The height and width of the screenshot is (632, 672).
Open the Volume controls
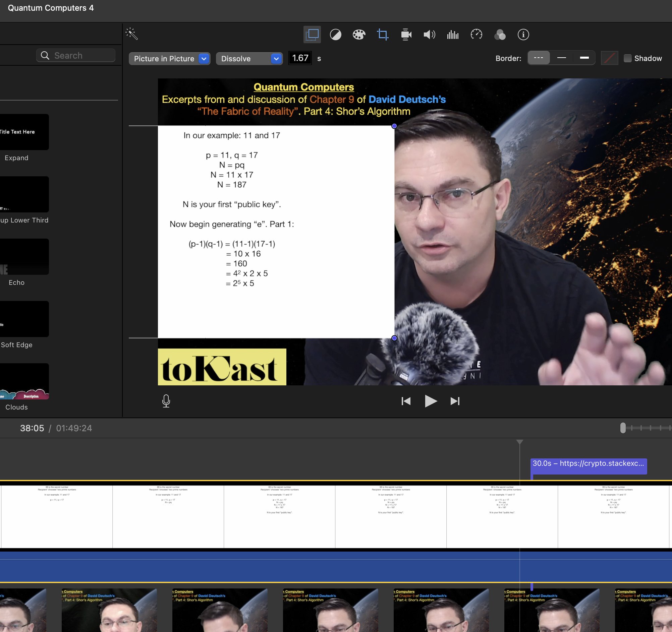(x=429, y=35)
